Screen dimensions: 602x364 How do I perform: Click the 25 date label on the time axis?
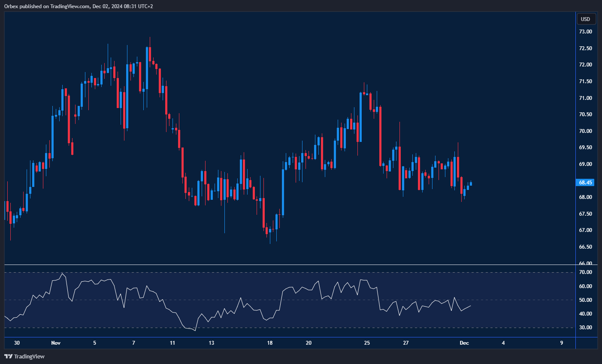point(367,343)
